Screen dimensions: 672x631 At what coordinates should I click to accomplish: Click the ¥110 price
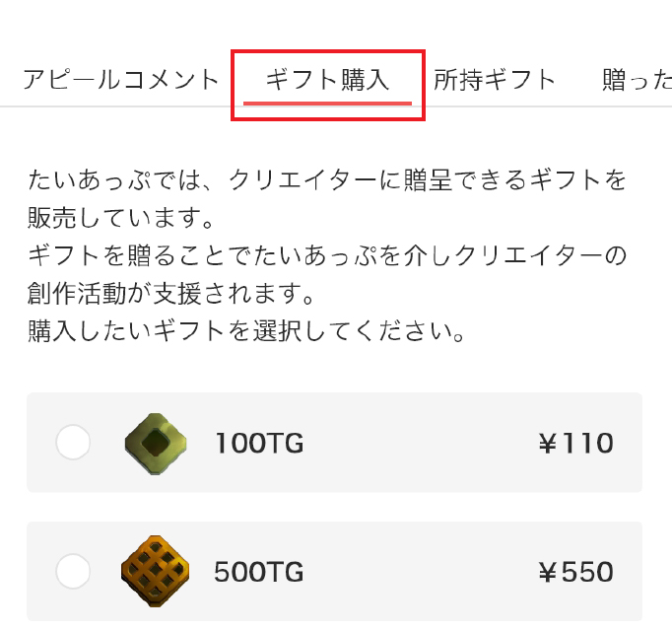point(575,443)
